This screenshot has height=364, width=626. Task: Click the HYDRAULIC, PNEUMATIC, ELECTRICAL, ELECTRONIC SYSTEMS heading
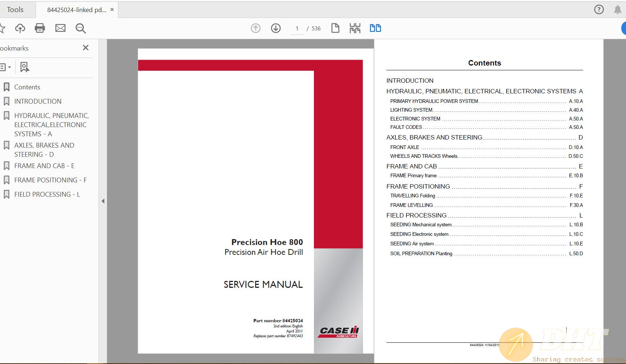coord(485,91)
